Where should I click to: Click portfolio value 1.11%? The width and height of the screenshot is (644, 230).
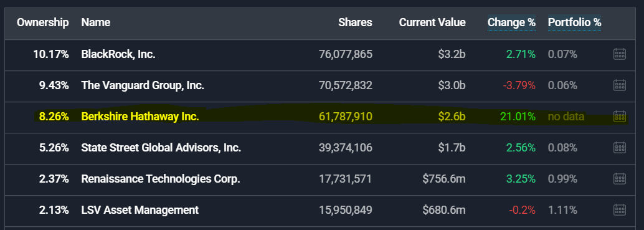tap(562, 210)
